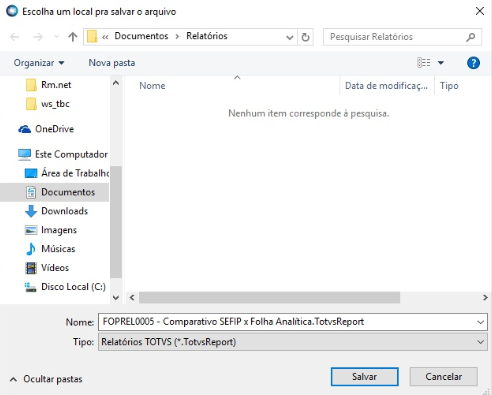The width and height of the screenshot is (492, 395).
Task: Click the Músicas note icon
Action: tap(31, 249)
